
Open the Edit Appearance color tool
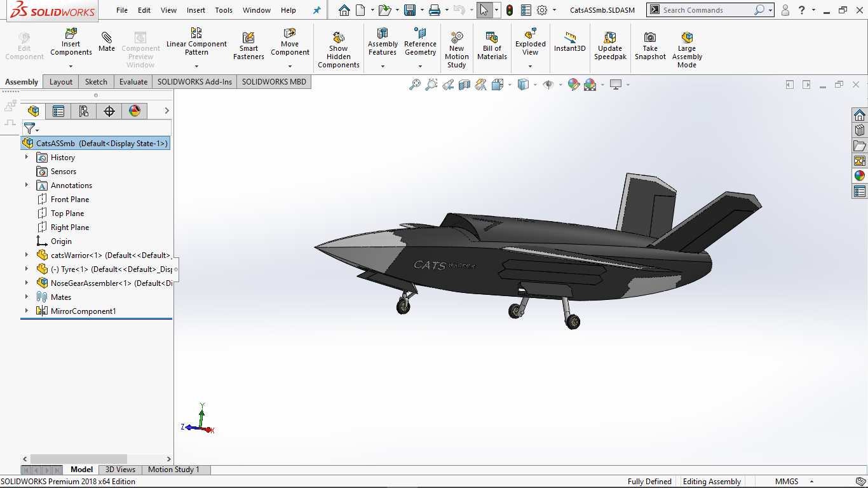pyautogui.click(x=573, y=84)
